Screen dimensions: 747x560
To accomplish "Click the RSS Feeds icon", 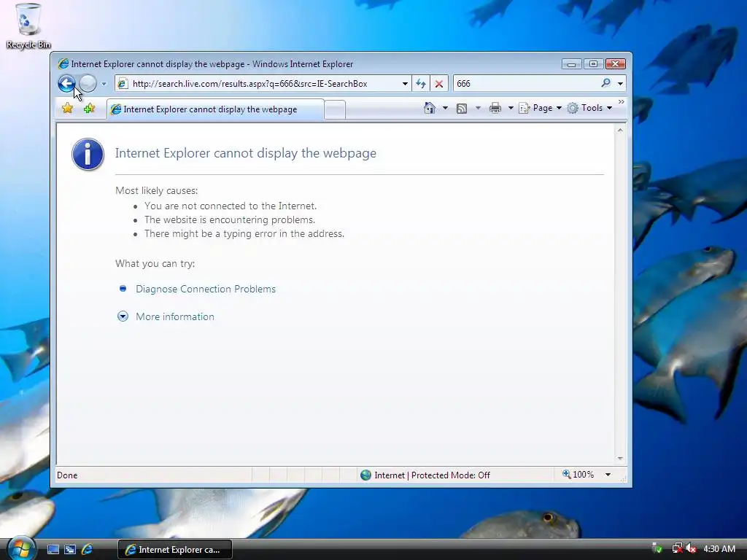I will tap(462, 109).
